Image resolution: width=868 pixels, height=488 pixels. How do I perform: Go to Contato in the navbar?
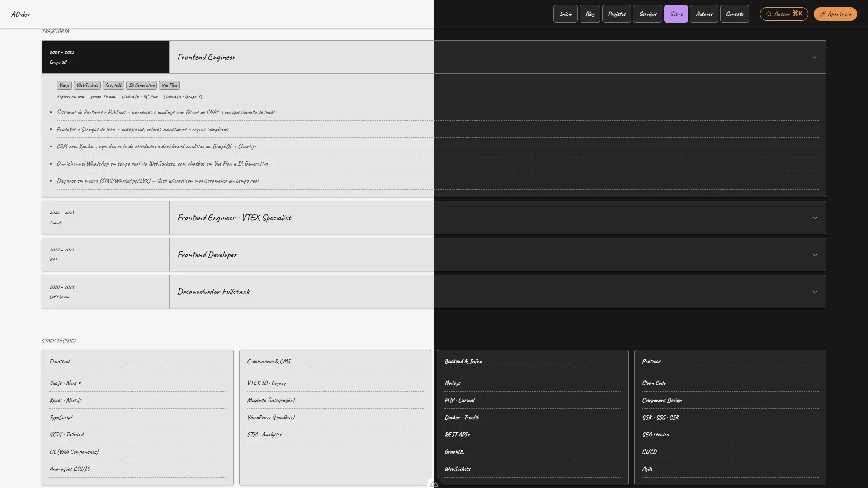click(735, 14)
